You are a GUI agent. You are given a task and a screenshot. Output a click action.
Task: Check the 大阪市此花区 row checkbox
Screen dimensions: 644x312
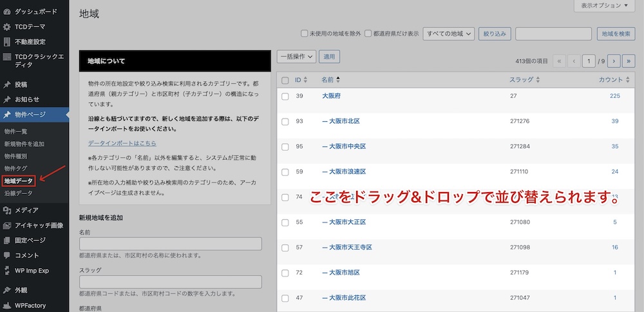point(285,298)
